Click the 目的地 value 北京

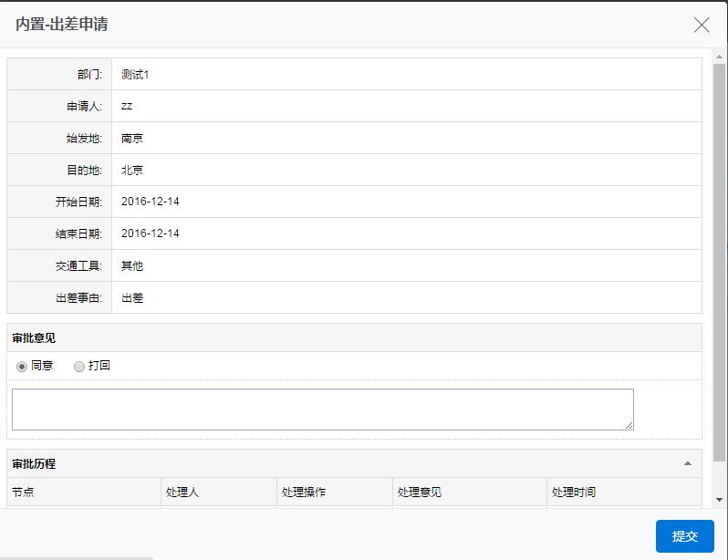click(132, 171)
